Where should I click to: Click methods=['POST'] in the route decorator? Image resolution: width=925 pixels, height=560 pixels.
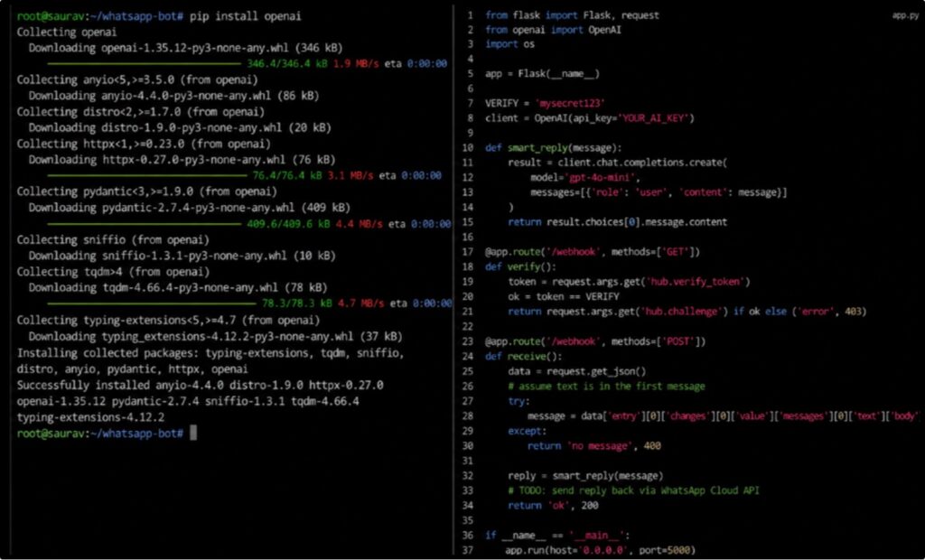click(659, 341)
